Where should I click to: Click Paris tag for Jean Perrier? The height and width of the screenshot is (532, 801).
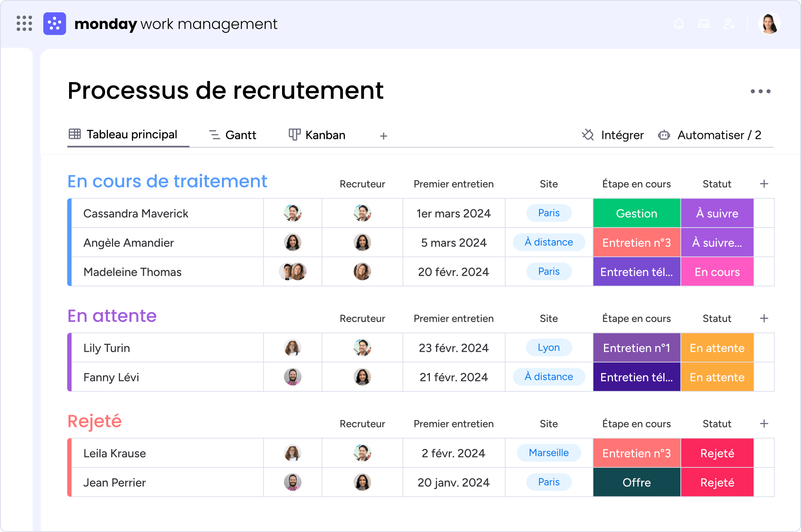pos(549,482)
